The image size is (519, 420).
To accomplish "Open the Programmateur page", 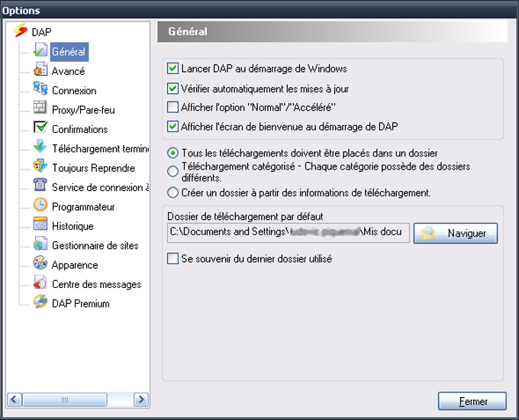I will click(83, 207).
